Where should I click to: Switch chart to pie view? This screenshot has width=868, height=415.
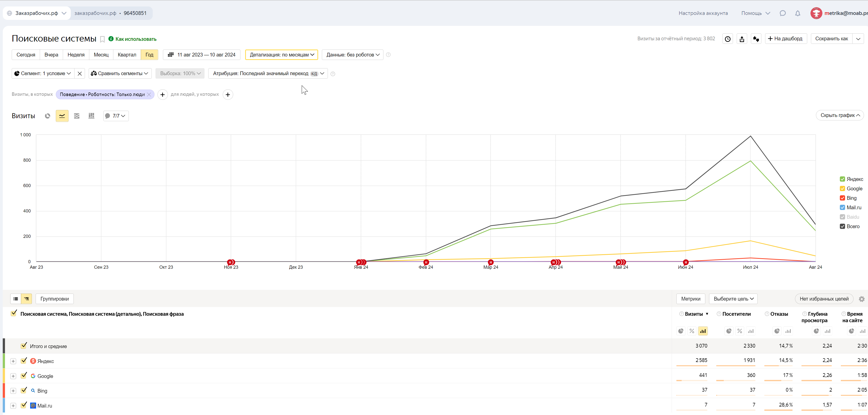click(x=48, y=116)
